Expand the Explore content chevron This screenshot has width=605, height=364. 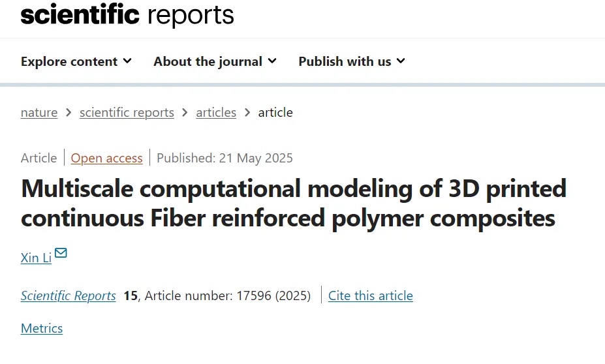(127, 61)
